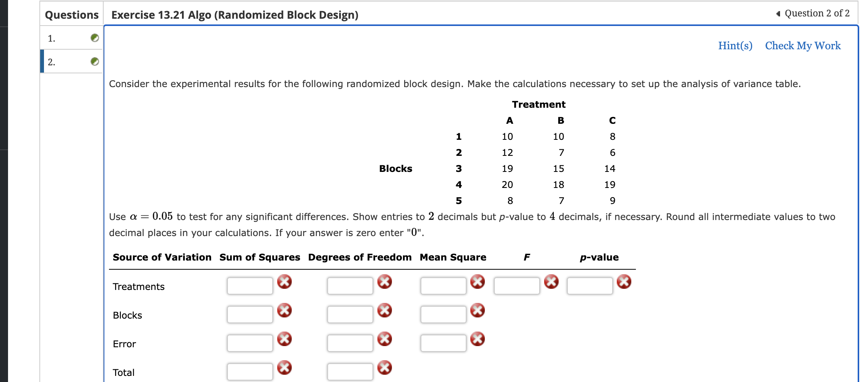Image resolution: width=868 pixels, height=382 pixels.
Task: Open the Hint(s) link
Action: 734,45
